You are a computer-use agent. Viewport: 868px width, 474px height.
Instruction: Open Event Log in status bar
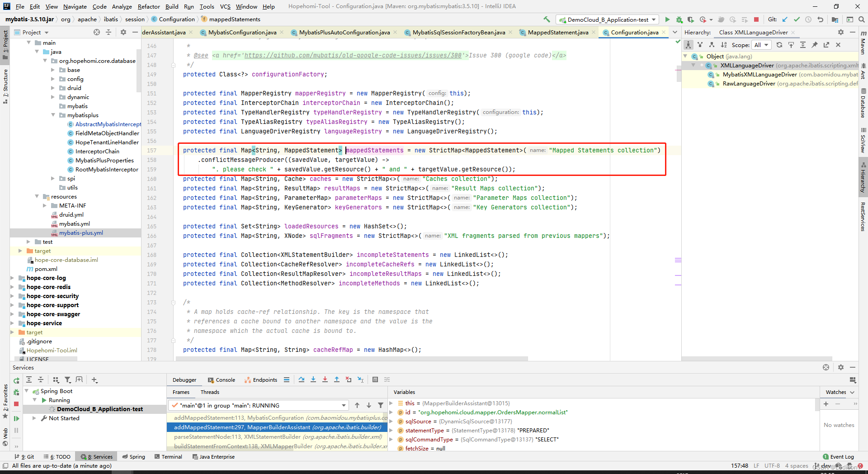point(839,457)
